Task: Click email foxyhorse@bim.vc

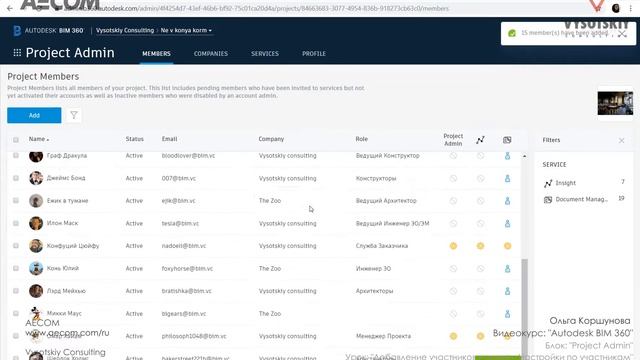Action: coord(187,269)
